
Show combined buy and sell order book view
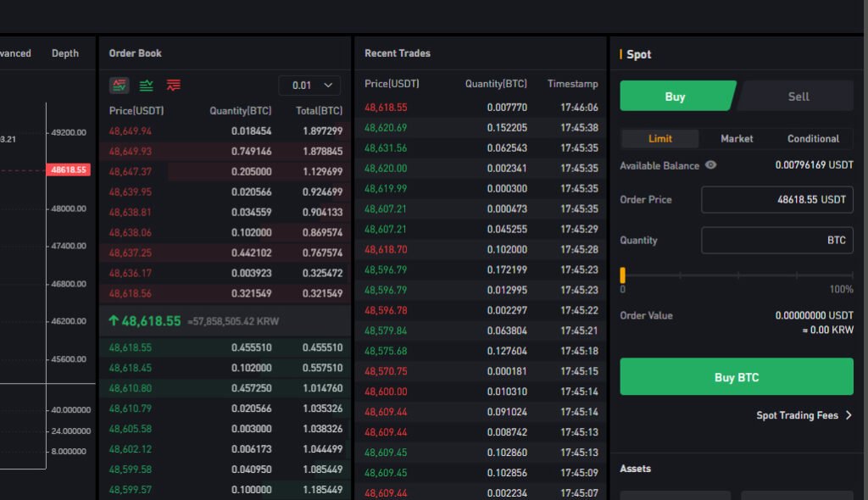[119, 86]
